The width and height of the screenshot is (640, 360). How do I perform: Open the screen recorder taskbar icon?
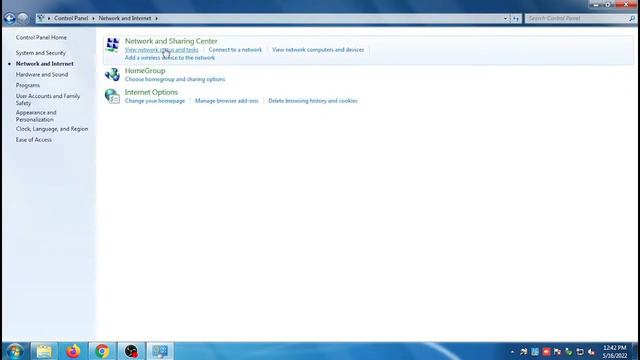click(131, 351)
